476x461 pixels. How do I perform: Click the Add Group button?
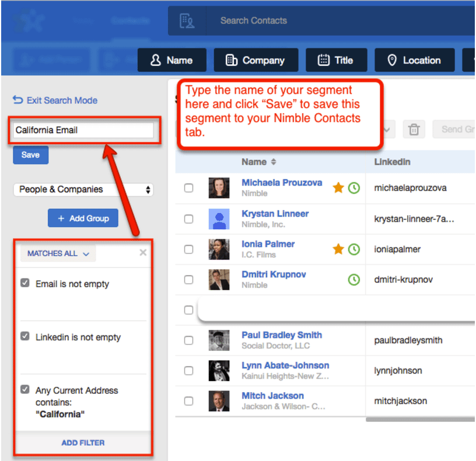tap(83, 218)
